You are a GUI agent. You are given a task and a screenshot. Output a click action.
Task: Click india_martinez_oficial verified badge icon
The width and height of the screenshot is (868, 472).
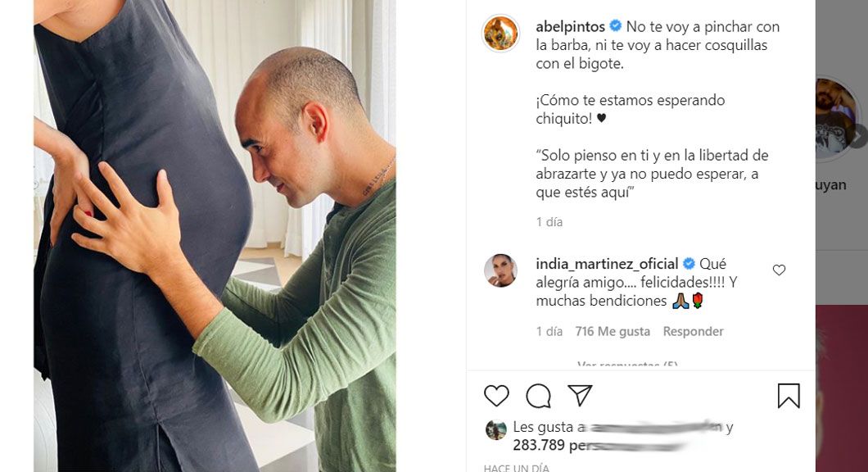pos(689,263)
